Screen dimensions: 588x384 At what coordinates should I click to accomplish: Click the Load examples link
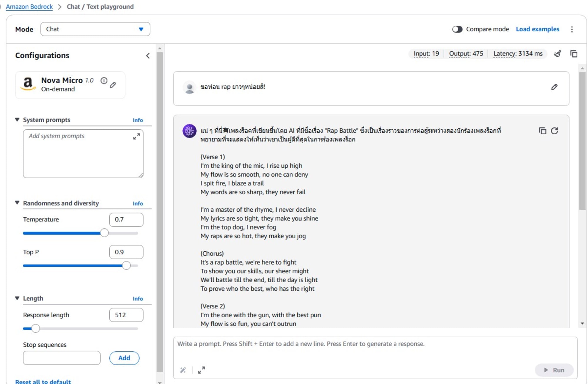pos(537,29)
